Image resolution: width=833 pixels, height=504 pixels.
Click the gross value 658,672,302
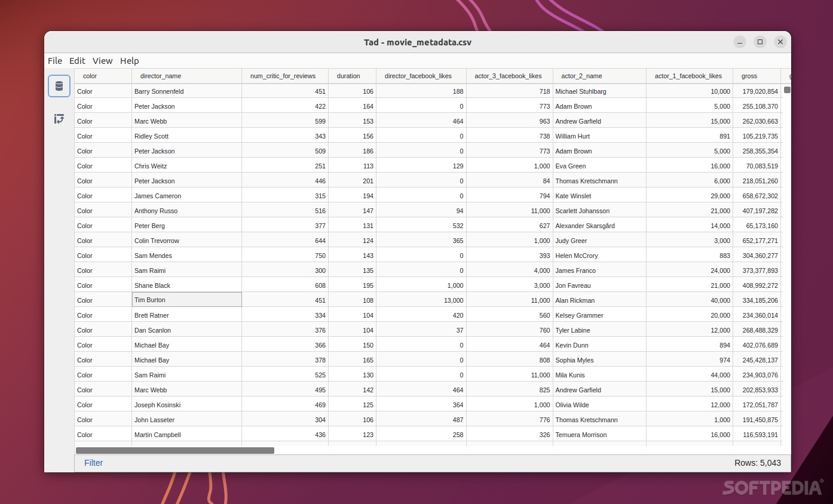(x=757, y=196)
